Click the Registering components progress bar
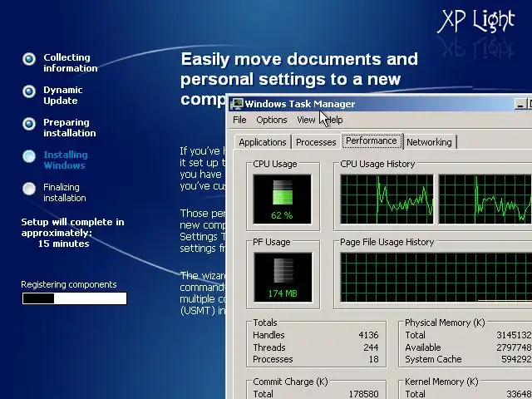The width and height of the screenshot is (532, 399). (x=74, y=298)
